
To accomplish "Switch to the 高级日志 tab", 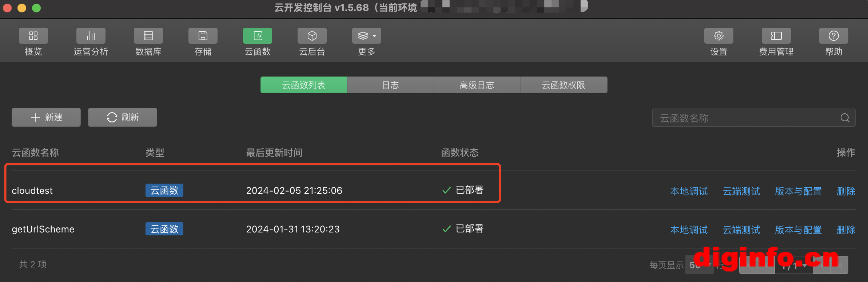I will point(477,85).
